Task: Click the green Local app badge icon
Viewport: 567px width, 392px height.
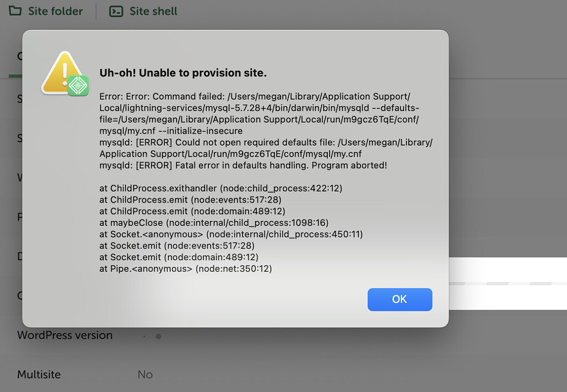Action: 78,86
